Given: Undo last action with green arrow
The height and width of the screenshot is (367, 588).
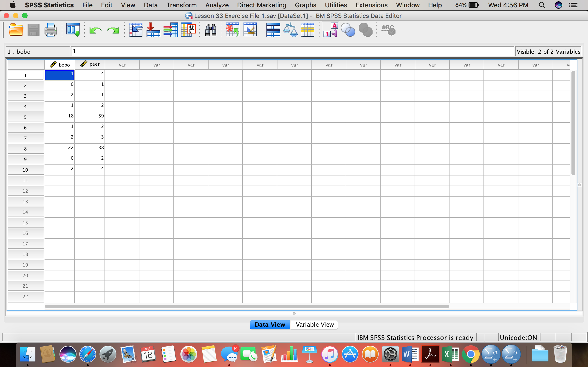Looking at the screenshot, I should click(95, 31).
